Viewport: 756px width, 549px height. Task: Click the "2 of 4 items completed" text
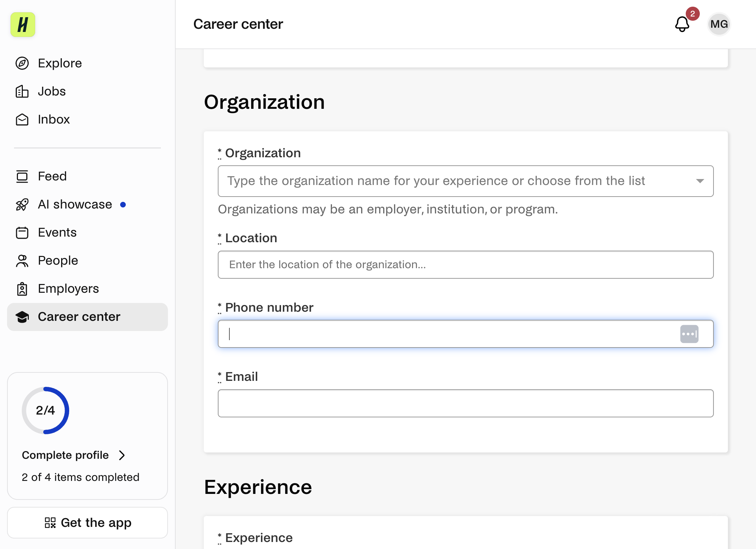point(80,477)
